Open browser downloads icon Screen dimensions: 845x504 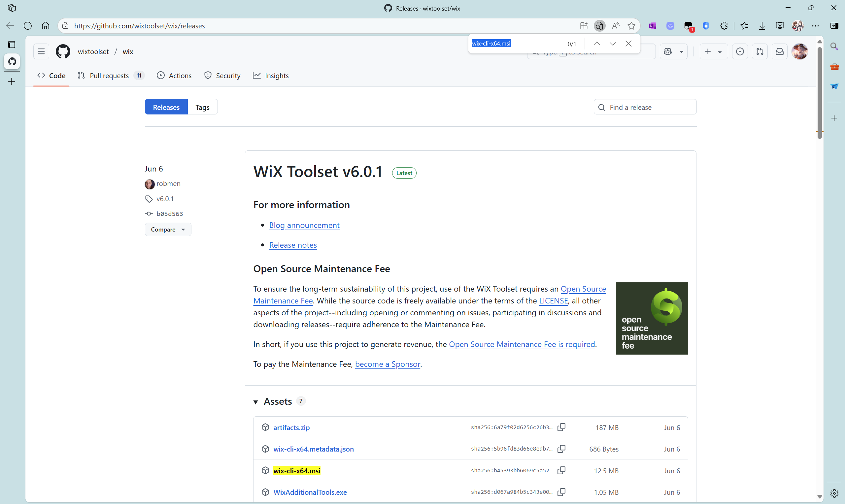[x=762, y=26]
